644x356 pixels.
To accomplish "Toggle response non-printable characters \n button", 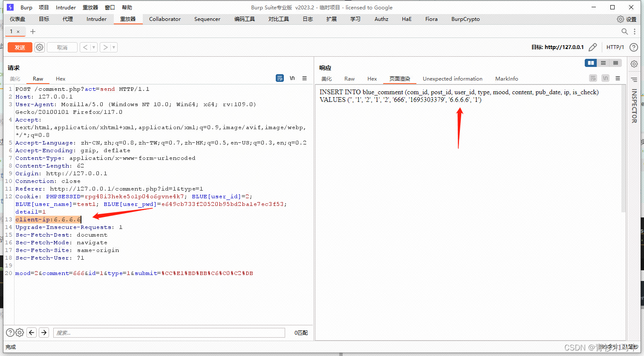I will coord(606,78).
